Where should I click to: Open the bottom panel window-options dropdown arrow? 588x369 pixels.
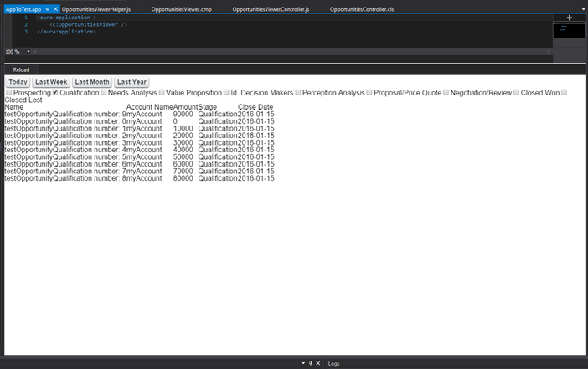tap(303, 363)
